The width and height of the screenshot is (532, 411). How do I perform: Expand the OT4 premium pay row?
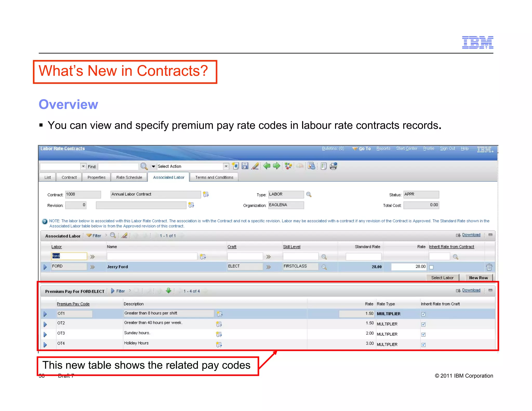[45, 345]
